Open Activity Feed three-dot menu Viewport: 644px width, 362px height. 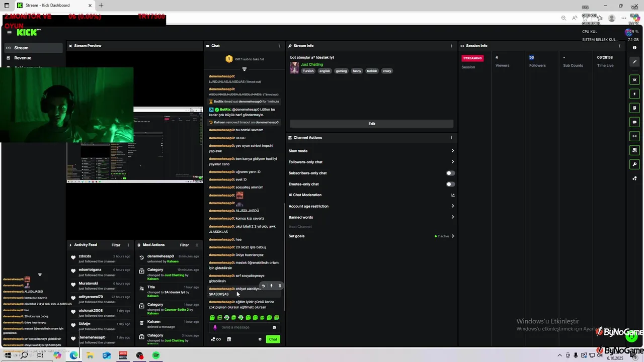128,245
